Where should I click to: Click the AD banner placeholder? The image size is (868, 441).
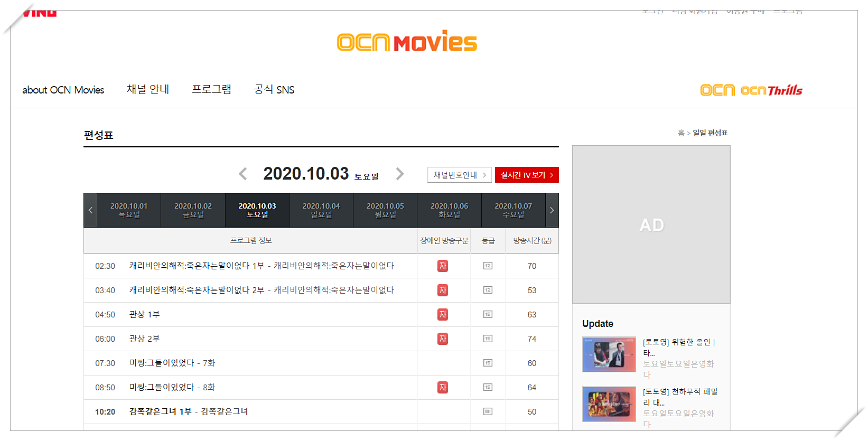tap(651, 225)
